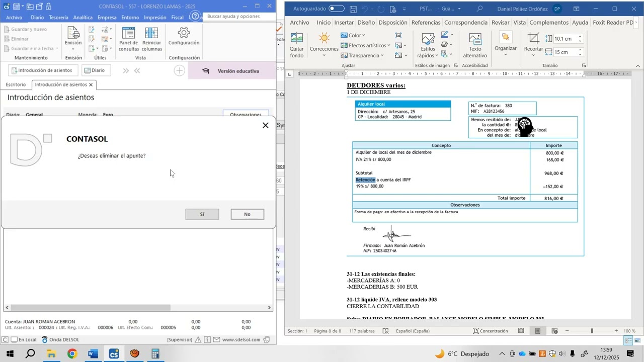
Task: Open Estilos rápidos gallery in Word
Action: click(428, 45)
